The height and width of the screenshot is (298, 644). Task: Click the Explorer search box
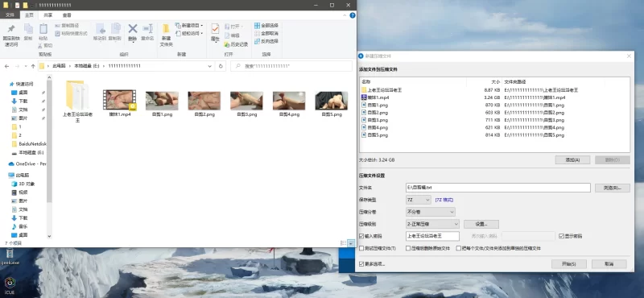coord(291,66)
